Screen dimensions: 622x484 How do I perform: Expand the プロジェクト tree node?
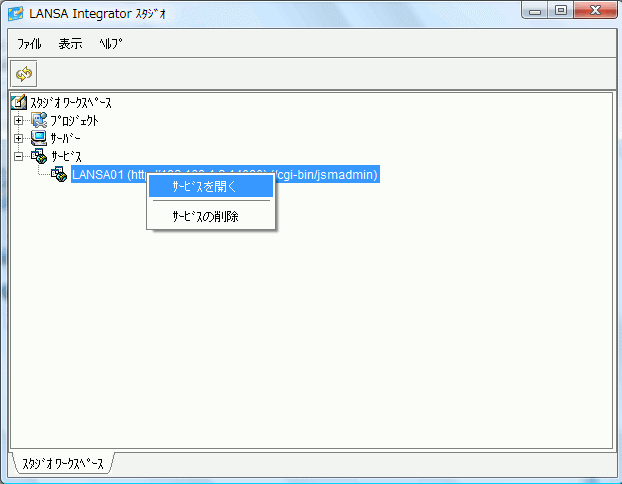[18, 120]
